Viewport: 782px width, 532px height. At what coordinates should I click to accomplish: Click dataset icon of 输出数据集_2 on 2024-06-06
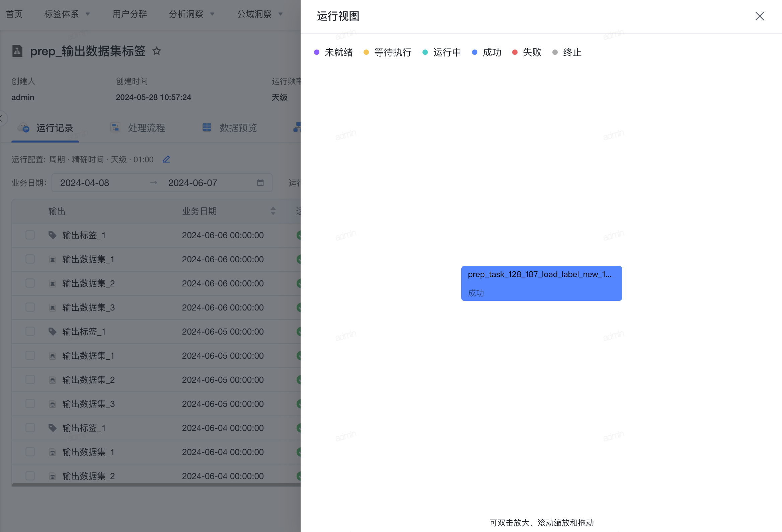pos(52,284)
